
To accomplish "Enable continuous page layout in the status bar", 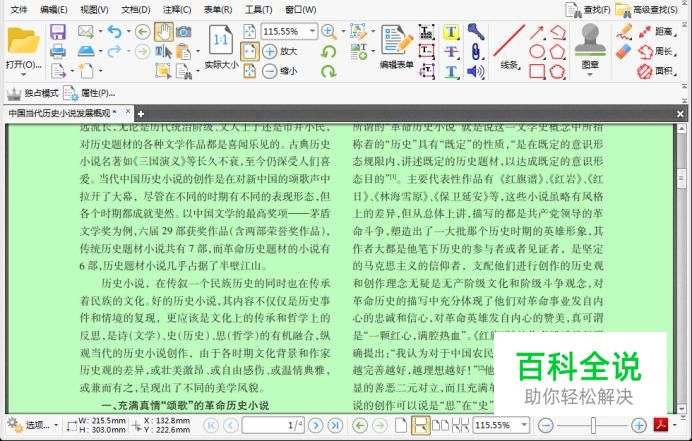I will pyautogui.click(x=420, y=426).
